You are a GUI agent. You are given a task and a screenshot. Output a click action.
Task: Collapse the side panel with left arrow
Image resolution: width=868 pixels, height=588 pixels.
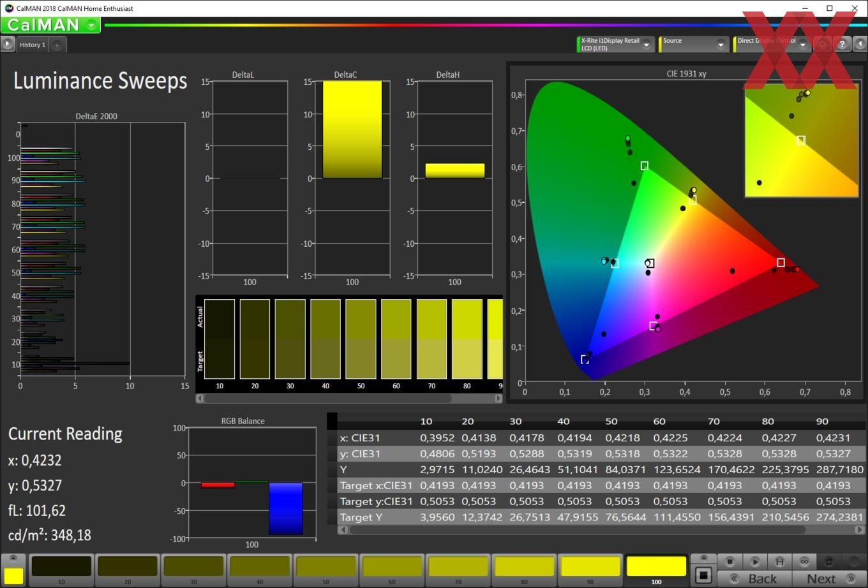(860, 44)
